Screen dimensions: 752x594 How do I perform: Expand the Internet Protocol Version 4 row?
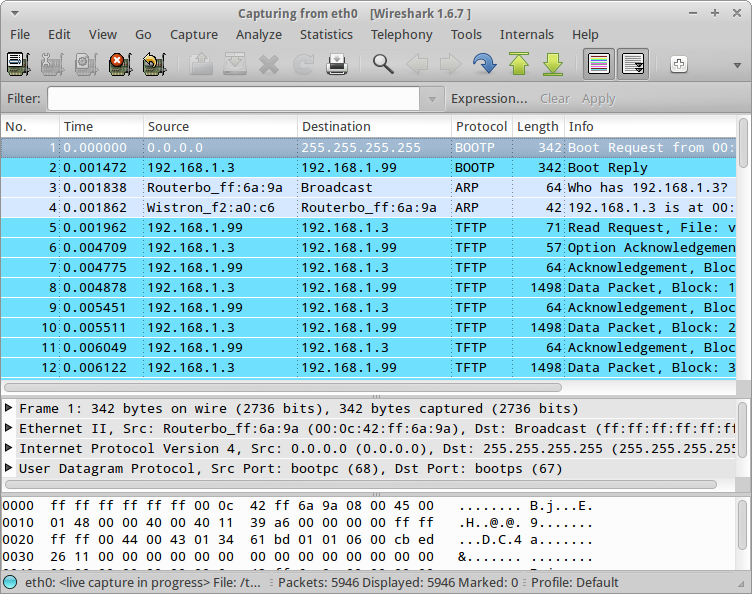(x=8, y=448)
